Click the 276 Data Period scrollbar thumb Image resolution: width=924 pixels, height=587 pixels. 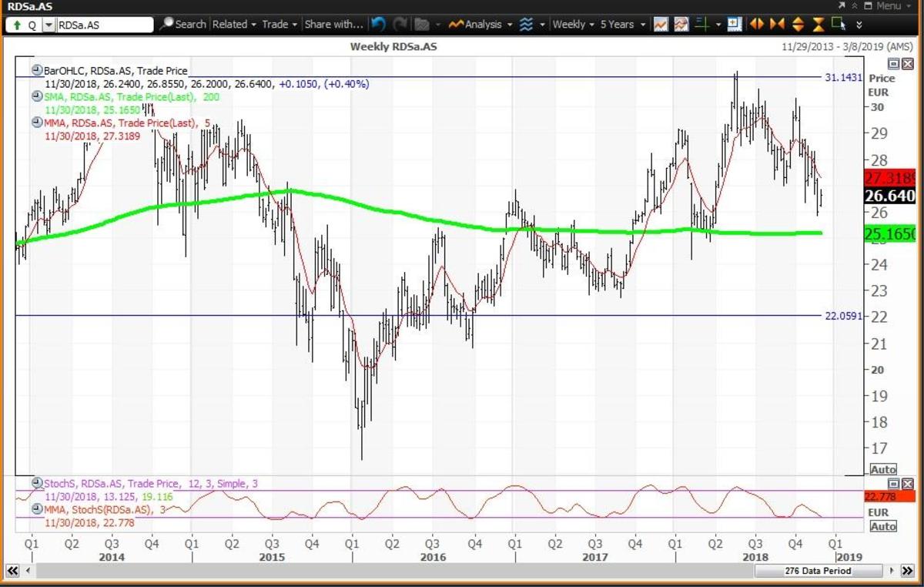point(816,571)
